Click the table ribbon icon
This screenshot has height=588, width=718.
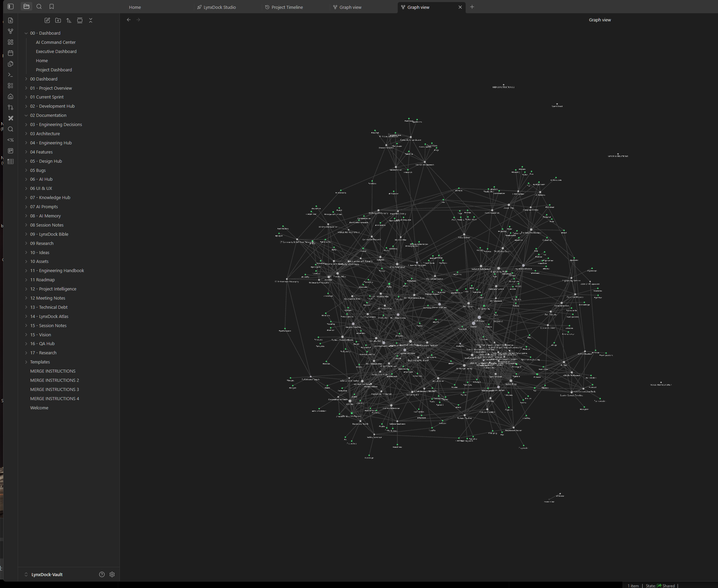coord(11,162)
